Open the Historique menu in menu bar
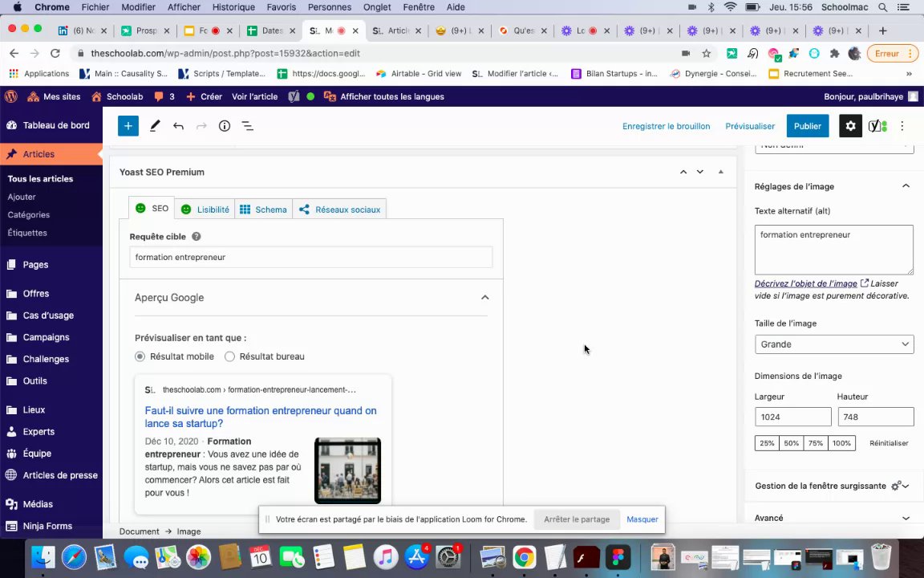The height and width of the screenshot is (578, 924). click(233, 7)
